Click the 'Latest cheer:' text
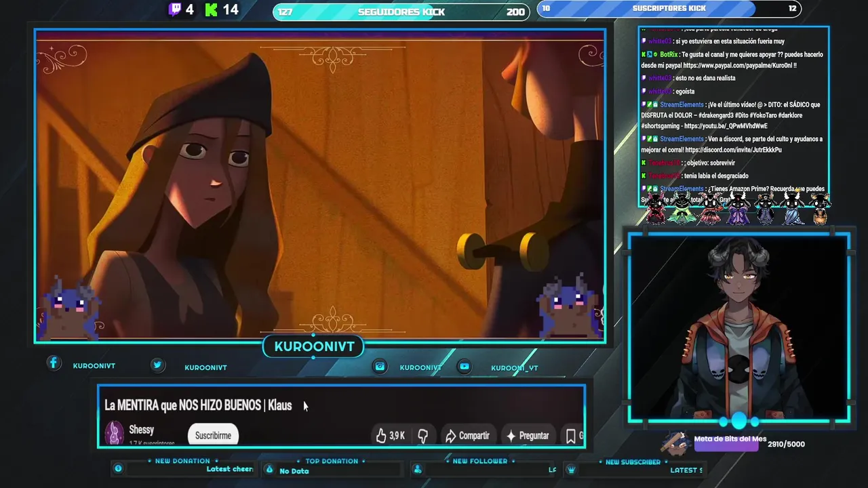 pyautogui.click(x=230, y=469)
